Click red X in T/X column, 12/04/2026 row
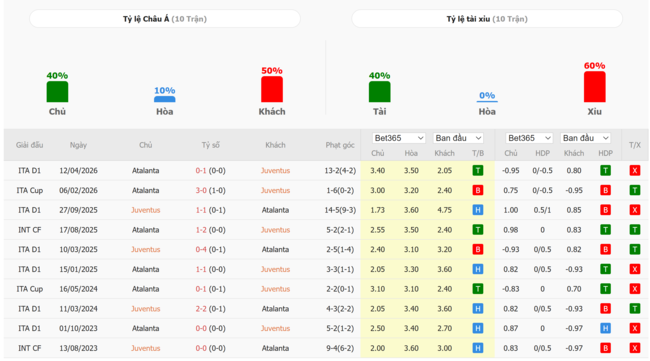Viewport: 650px width, 361px height. (x=635, y=170)
